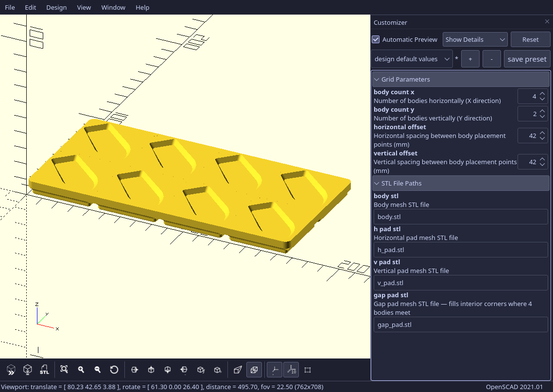
Task: Switch to the Back view
Action: click(x=217, y=370)
